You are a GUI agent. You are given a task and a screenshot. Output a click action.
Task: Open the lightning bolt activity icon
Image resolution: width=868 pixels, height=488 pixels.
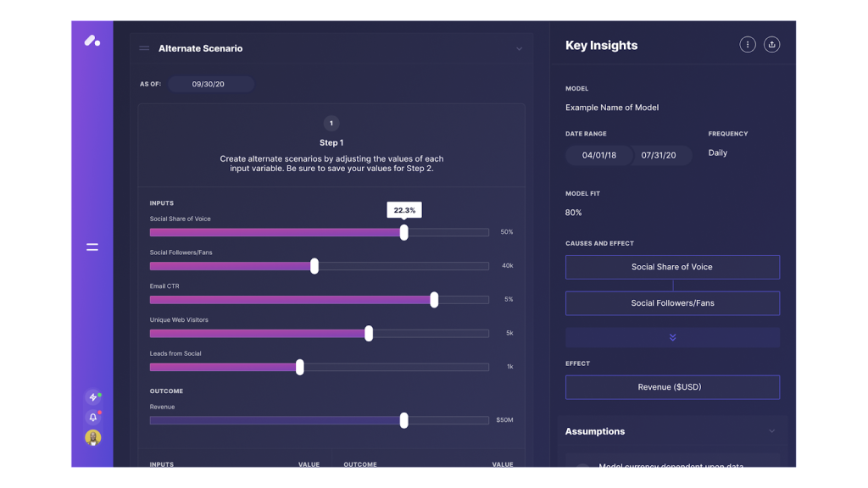coord(93,397)
